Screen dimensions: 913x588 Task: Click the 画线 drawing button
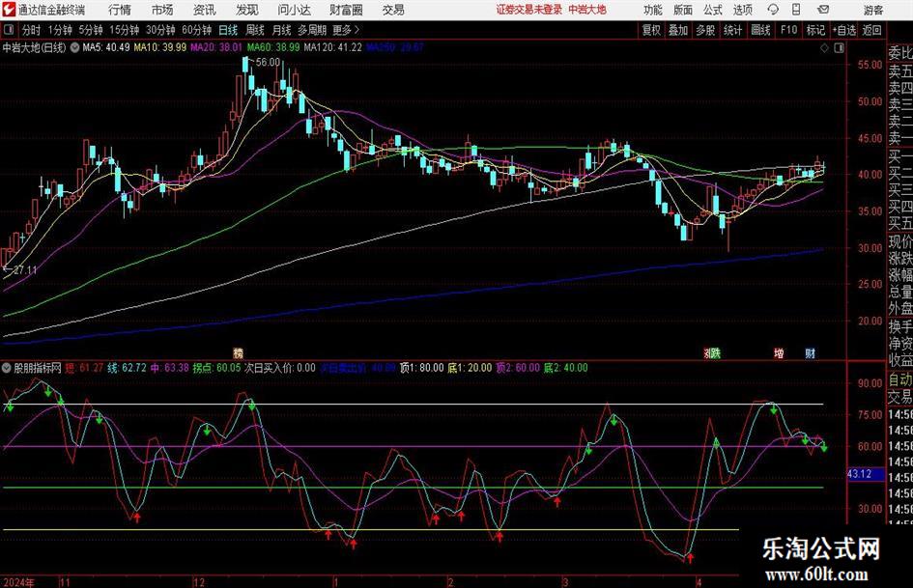760,30
